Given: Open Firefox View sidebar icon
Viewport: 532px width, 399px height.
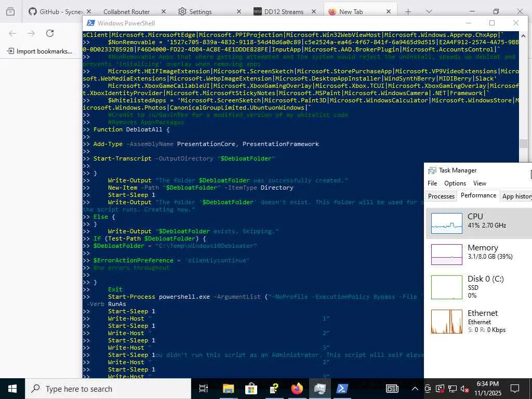Looking at the screenshot, I should pos(10,12).
